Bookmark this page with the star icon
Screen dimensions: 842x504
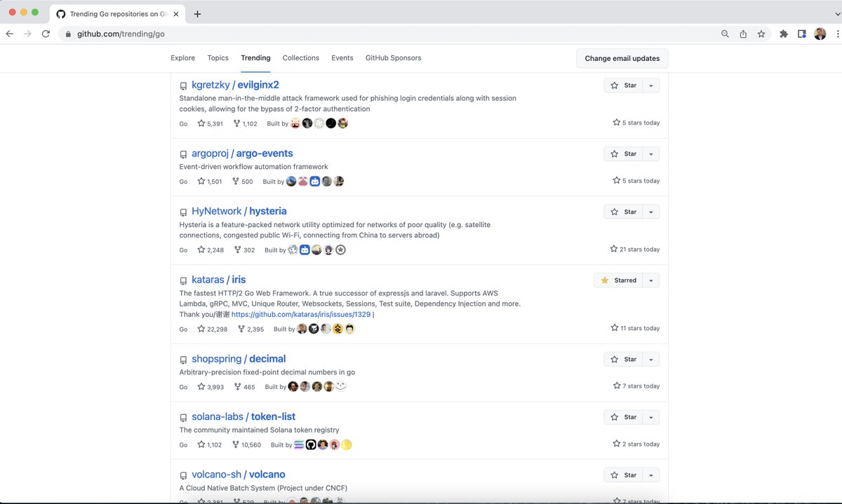761,34
